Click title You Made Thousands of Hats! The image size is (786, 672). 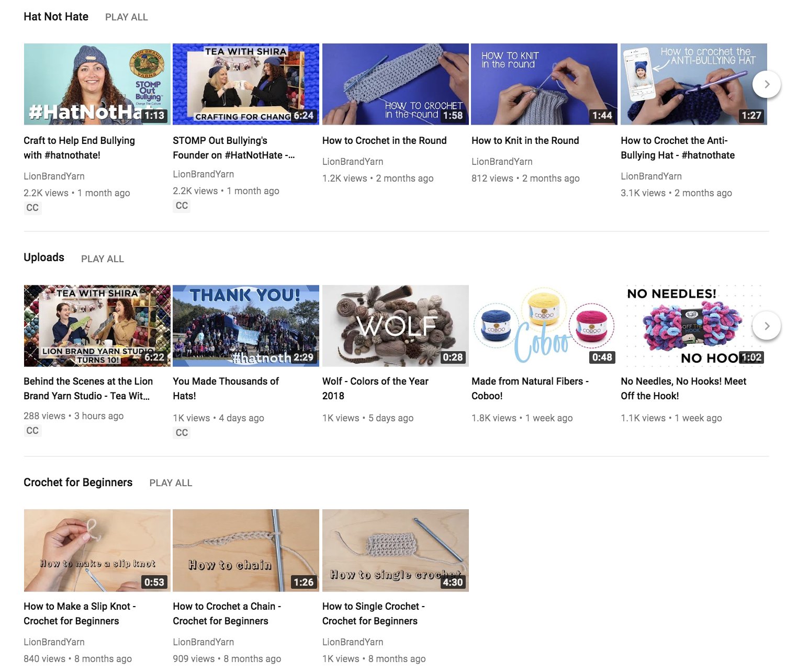pos(226,389)
